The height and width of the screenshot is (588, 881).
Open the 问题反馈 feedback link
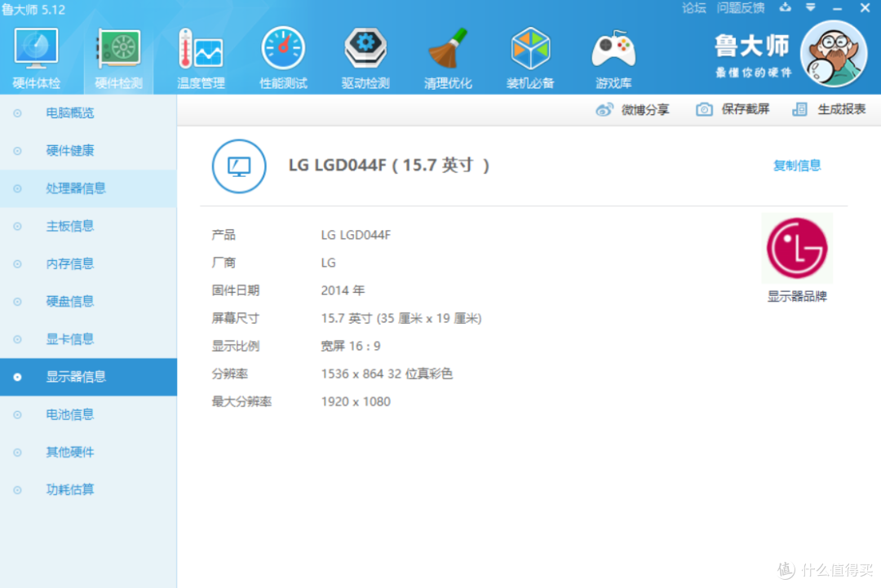pos(740,8)
